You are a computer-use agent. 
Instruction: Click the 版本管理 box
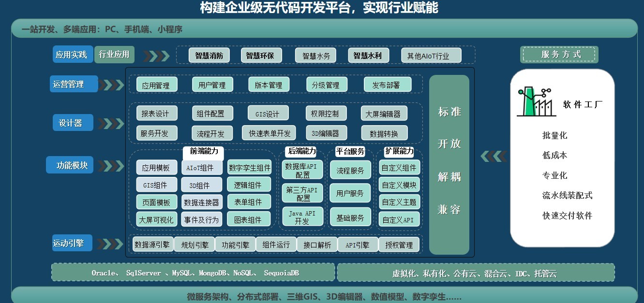(269, 85)
